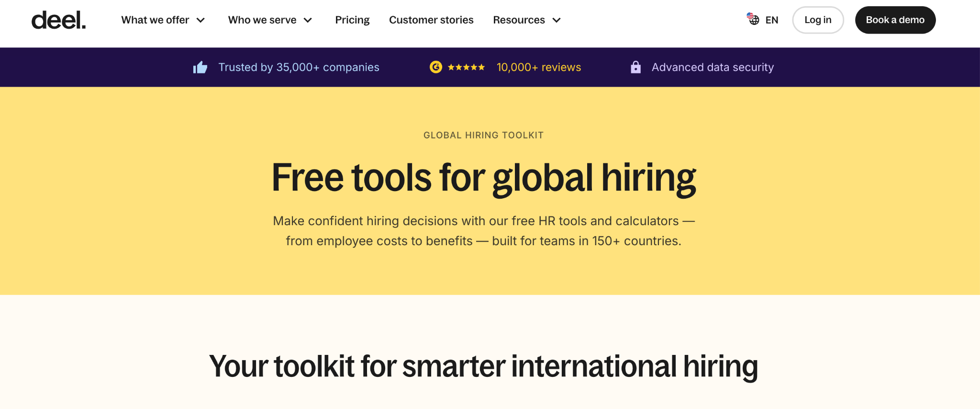
Task: Click the five-star rating icons
Action: (x=467, y=68)
